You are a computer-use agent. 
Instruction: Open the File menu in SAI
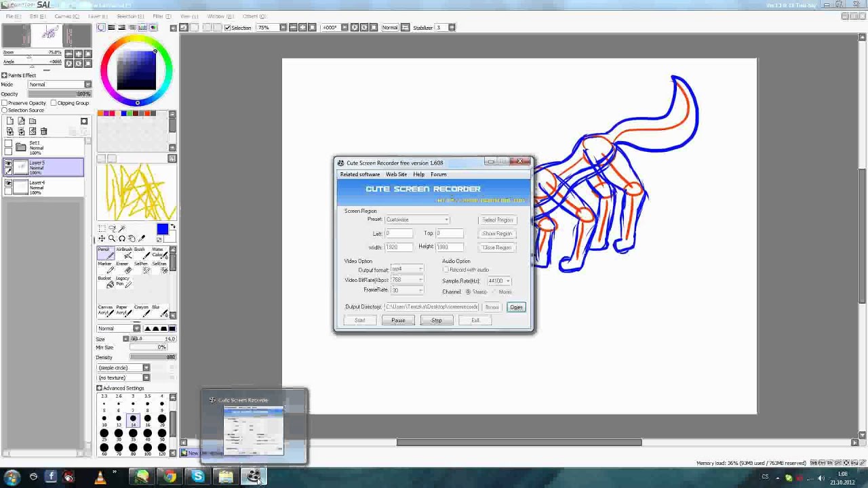[x=14, y=16]
